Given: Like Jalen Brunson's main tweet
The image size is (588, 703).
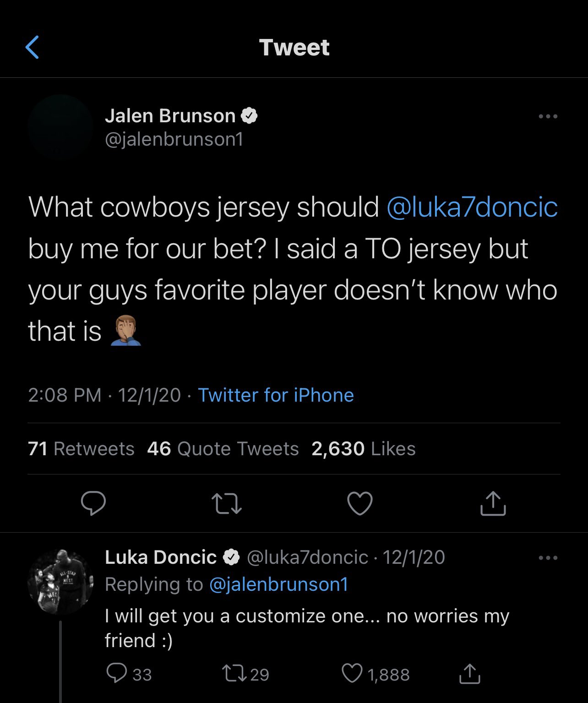Looking at the screenshot, I should coord(360,503).
